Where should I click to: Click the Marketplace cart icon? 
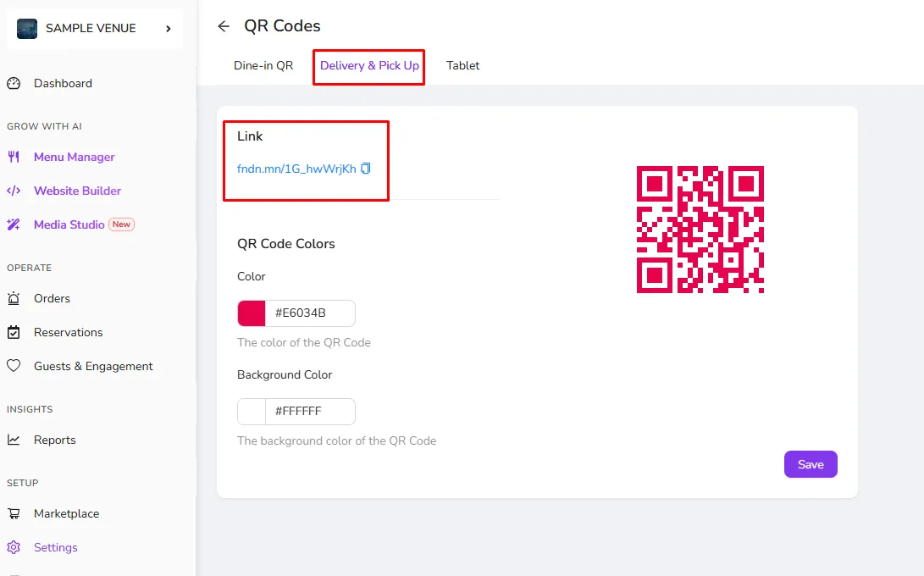pyautogui.click(x=14, y=513)
